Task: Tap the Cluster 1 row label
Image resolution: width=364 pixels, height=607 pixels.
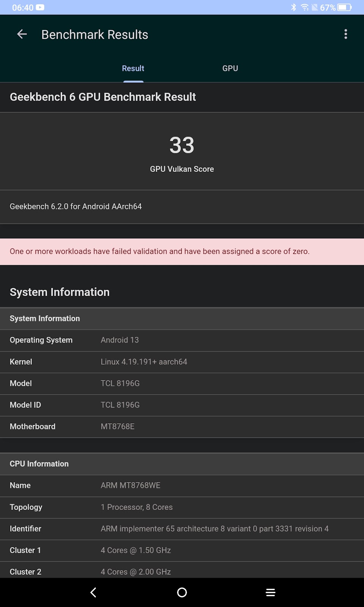Action: 25,550
